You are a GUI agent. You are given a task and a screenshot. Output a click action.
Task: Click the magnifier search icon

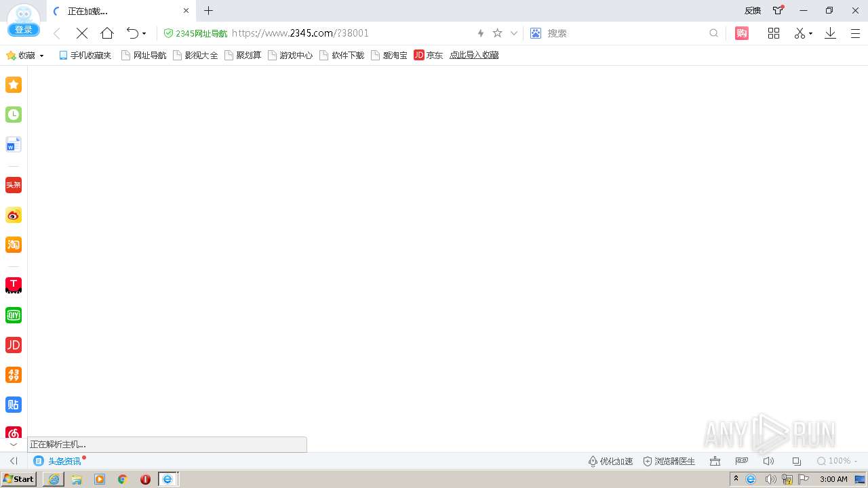pos(713,33)
